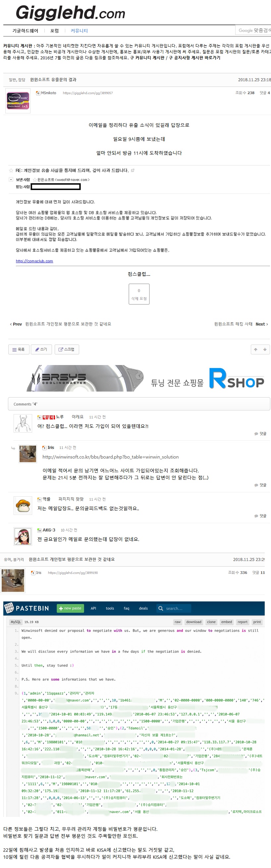This screenshot has height=868, width=271.
Task: Click the 스크랩 scrap button
Action: (x=67, y=349)
